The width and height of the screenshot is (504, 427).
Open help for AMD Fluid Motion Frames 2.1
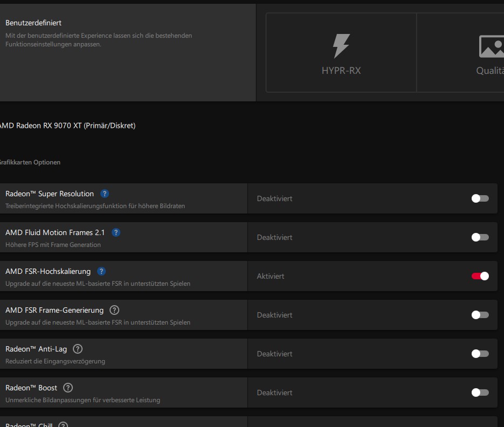(115, 232)
